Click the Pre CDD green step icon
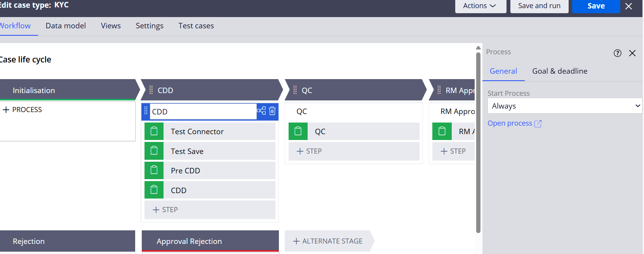 coord(154,170)
